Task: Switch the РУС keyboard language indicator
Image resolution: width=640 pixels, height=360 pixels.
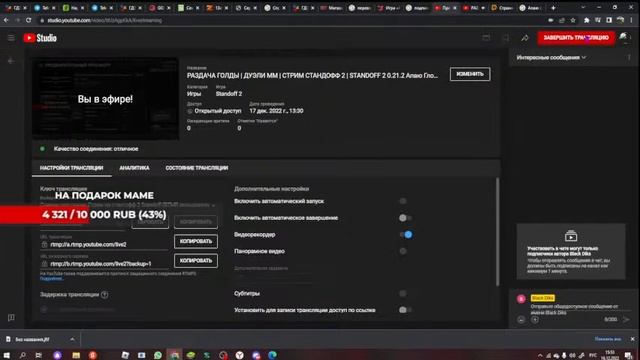Action: [x=593, y=356]
